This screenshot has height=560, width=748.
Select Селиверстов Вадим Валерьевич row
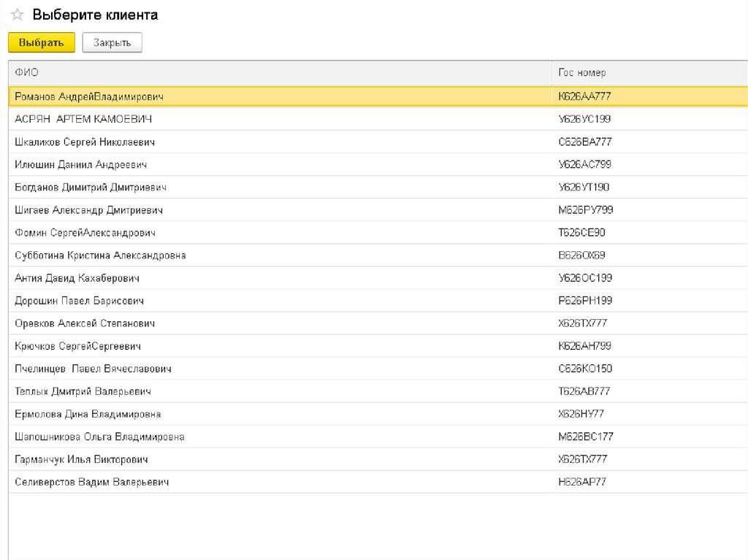(x=92, y=482)
